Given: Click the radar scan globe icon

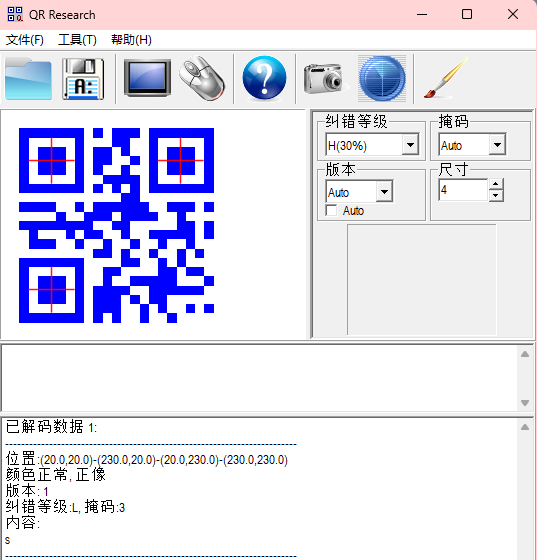Looking at the screenshot, I should [x=382, y=78].
